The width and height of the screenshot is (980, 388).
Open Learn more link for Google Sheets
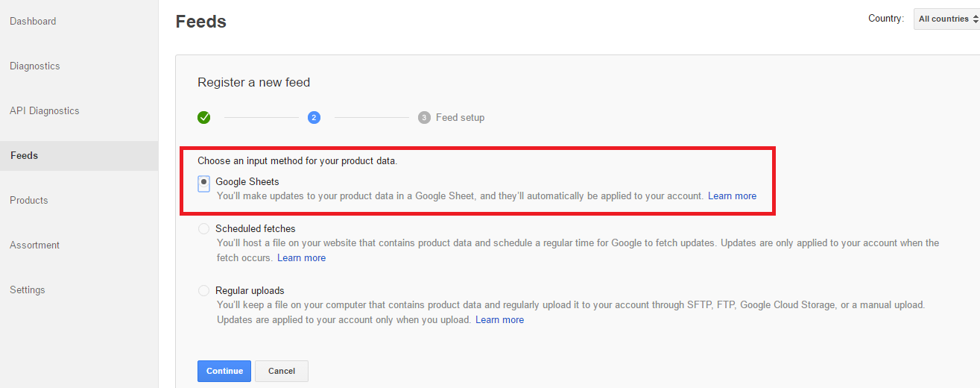[x=732, y=196]
